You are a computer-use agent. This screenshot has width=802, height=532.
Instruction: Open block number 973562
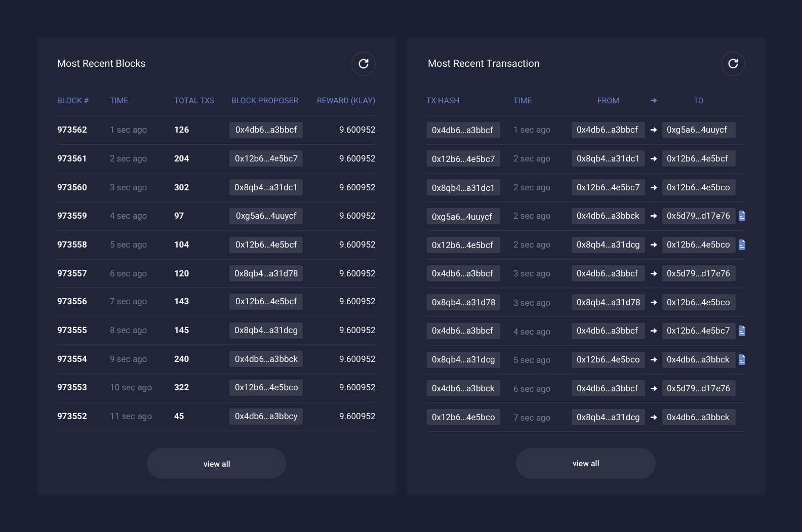(x=72, y=130)
